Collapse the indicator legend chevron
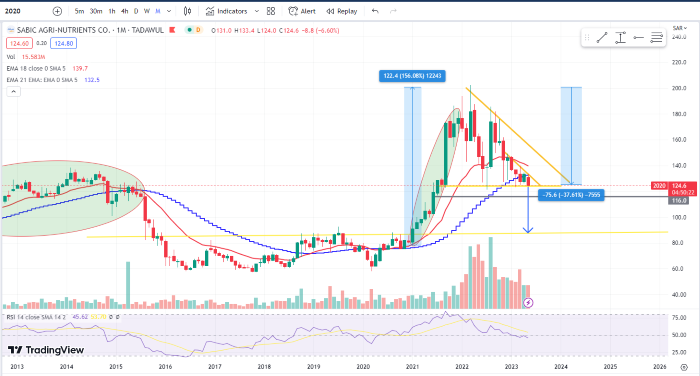The image size is (700, 376). [13, 92]
